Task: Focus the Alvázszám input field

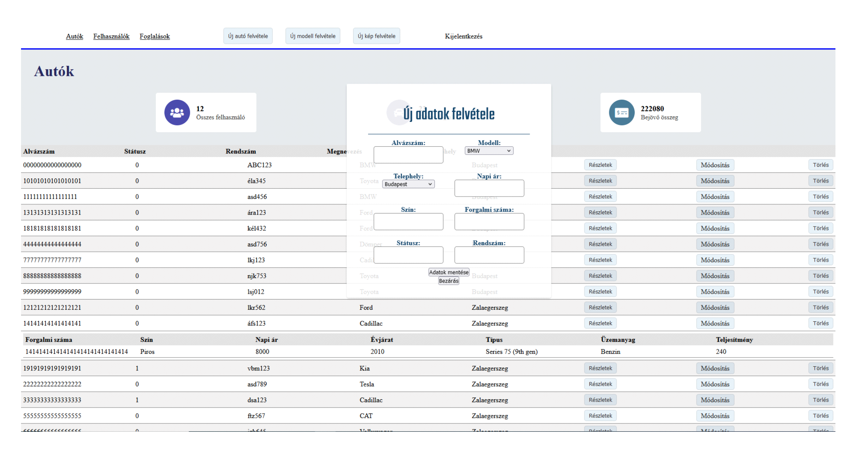Action: tap(408, 155)
